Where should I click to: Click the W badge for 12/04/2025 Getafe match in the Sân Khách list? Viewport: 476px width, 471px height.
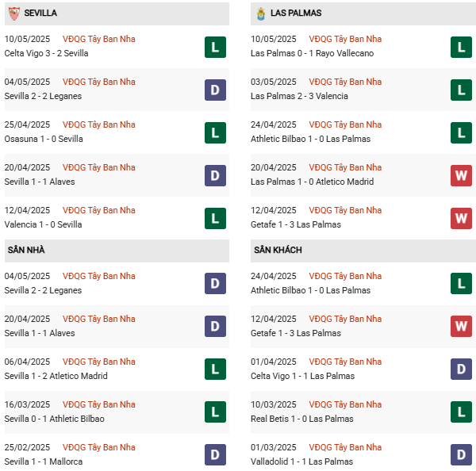pyautogui.click(x=461, y=326)
